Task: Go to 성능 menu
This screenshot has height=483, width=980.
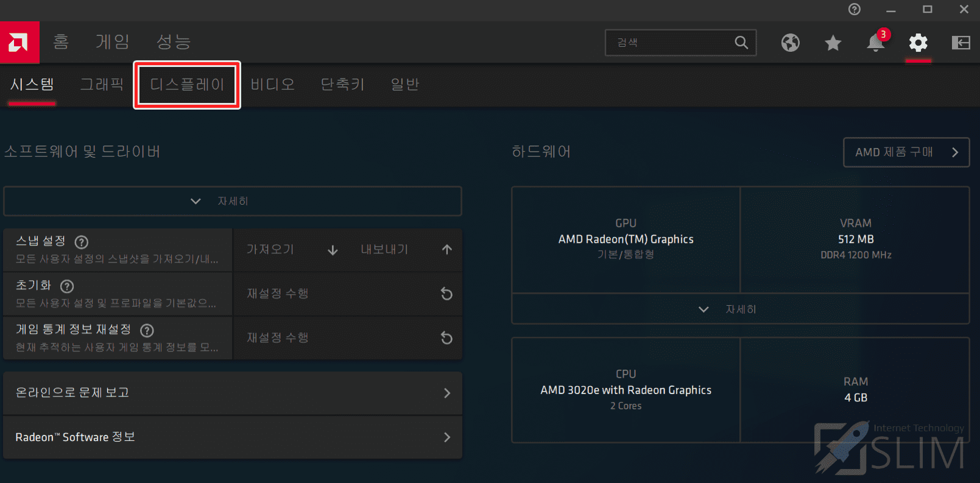Action: pos(174,42)
